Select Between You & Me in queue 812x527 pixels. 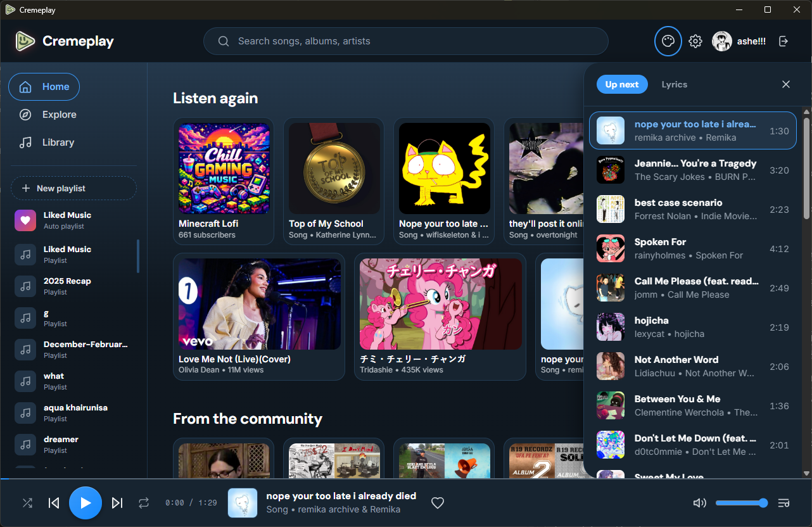click(692, 405)
